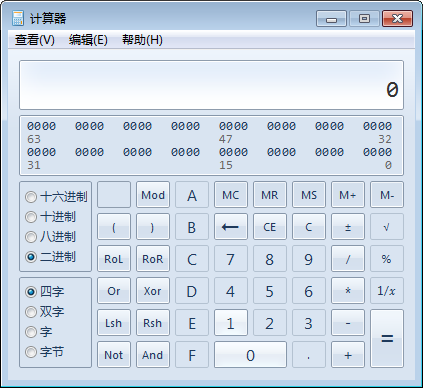The width and height of the screenshot is (423, 388).
Task: Click the Or logic button
Action: (x=114, y=291)
